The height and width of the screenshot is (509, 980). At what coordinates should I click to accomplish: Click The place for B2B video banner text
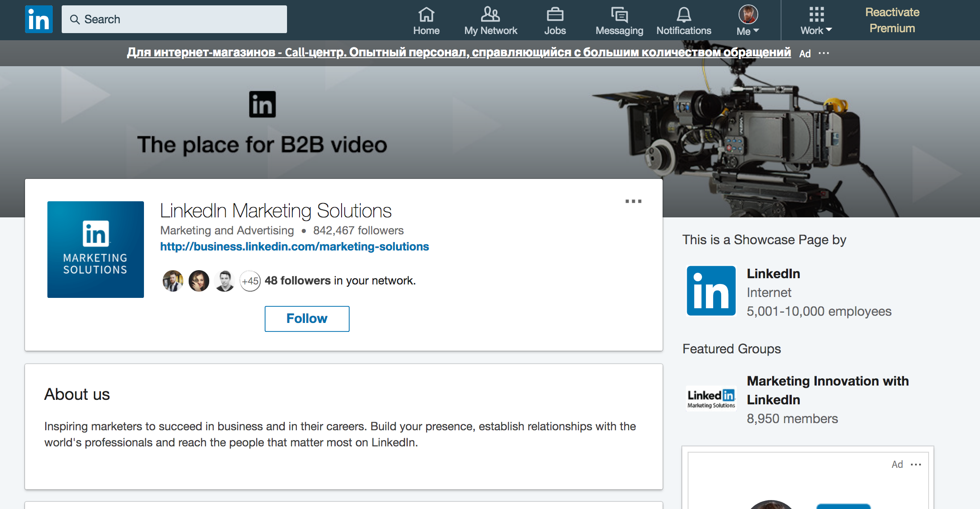262,144
